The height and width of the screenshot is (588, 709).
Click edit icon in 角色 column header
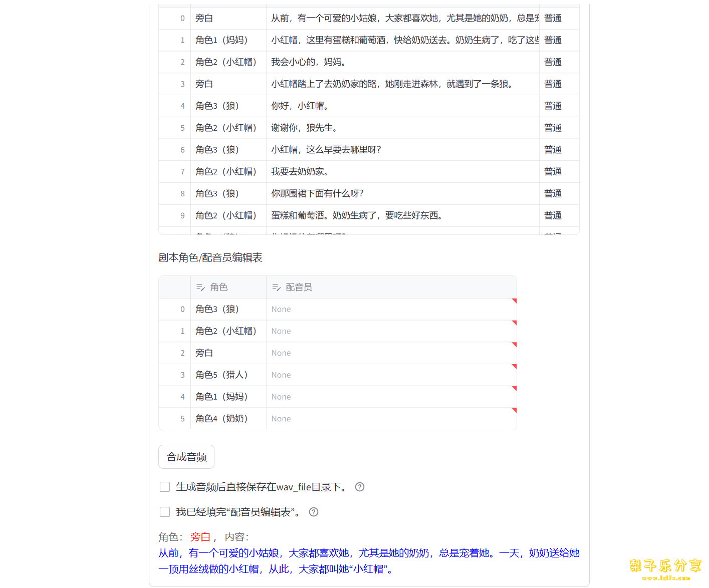(200, 287)
